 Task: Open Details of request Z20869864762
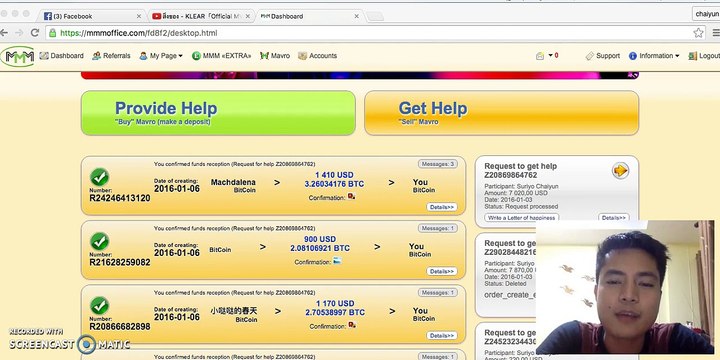613,218
